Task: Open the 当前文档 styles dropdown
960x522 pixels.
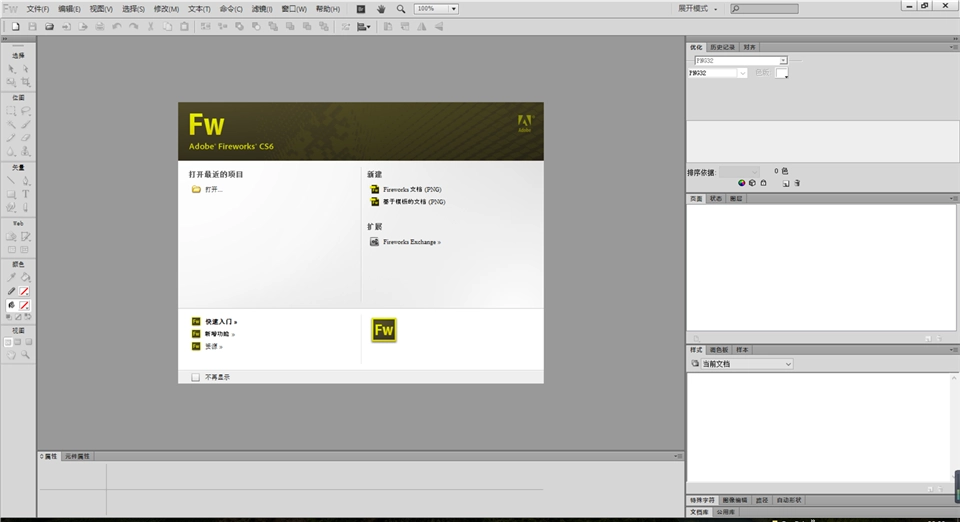Action: click(x=746, y=364)
